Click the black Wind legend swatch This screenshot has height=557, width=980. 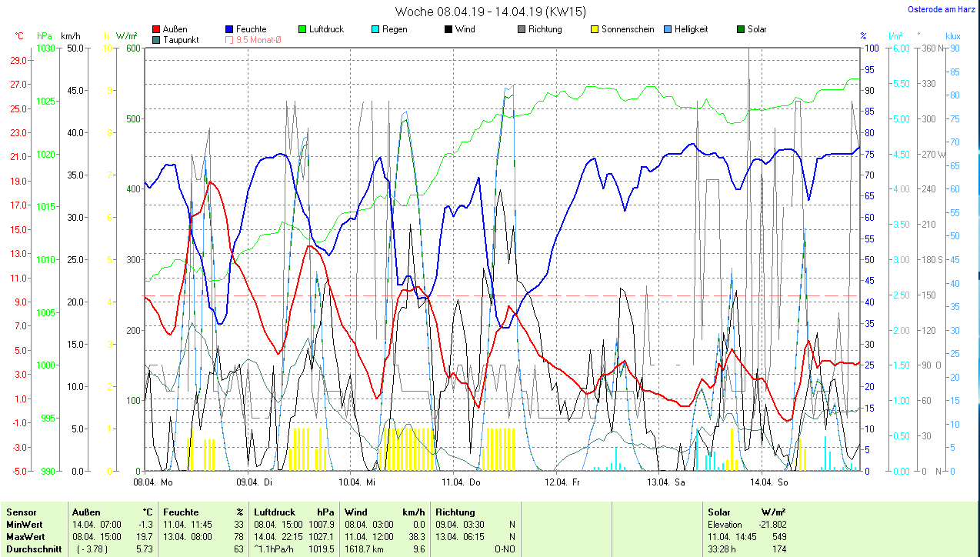click(448, 30)
